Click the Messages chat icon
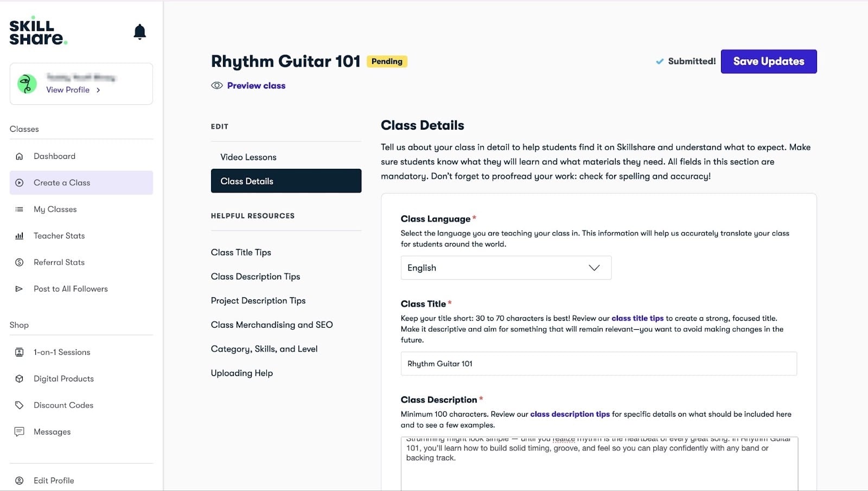The image size is (868, 491). [20, 432]
